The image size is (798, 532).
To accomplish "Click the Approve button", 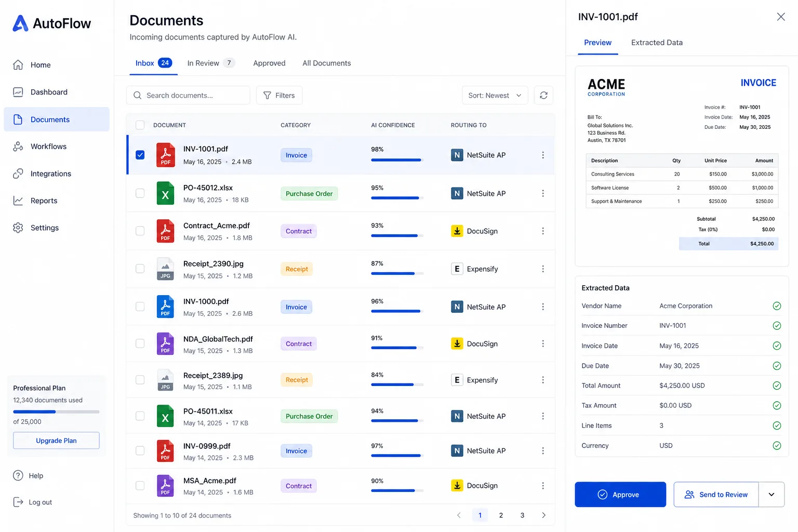I will (620, 495).
